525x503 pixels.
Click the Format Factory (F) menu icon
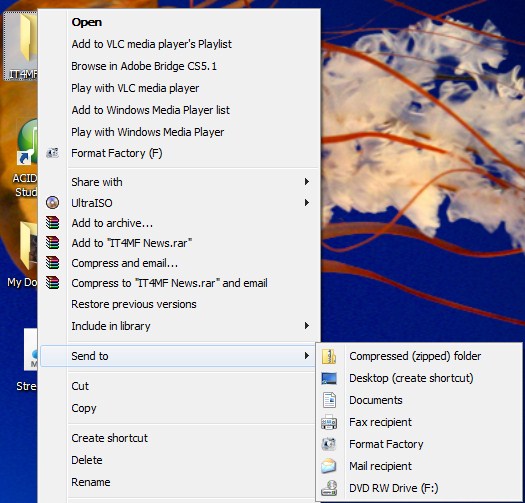click(x=53, y=153)
